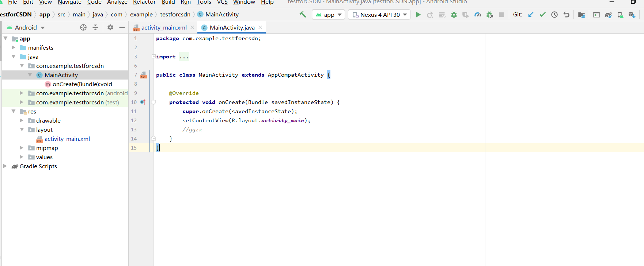Collapse the res folder arrow
The width and height of the screenshot is (644, 266).
pos(14,111)
